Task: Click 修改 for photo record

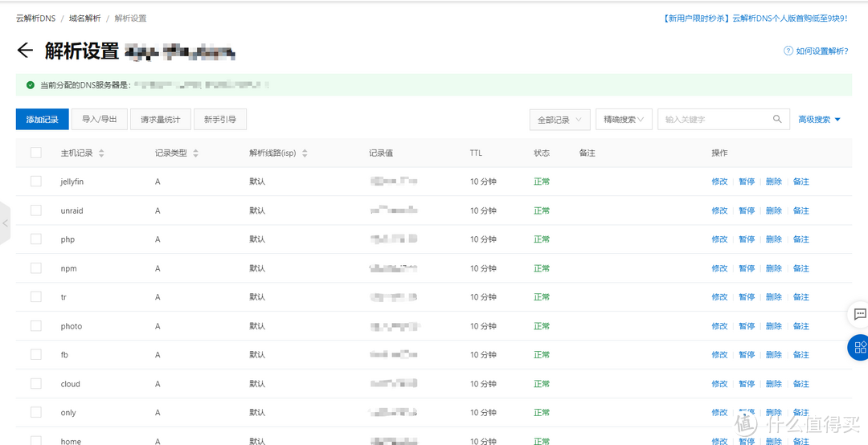Action: point(719,326)
